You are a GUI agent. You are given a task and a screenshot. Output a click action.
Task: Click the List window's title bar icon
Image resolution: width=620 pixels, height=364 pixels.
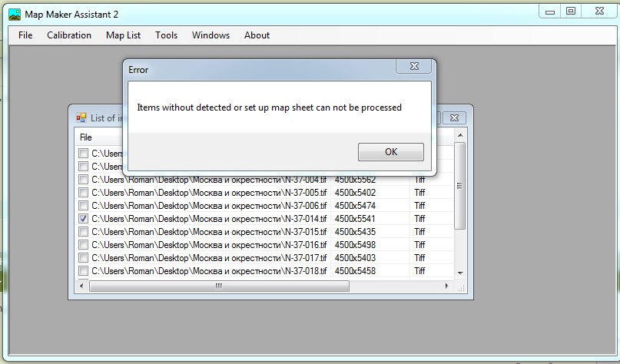(81, 117)
